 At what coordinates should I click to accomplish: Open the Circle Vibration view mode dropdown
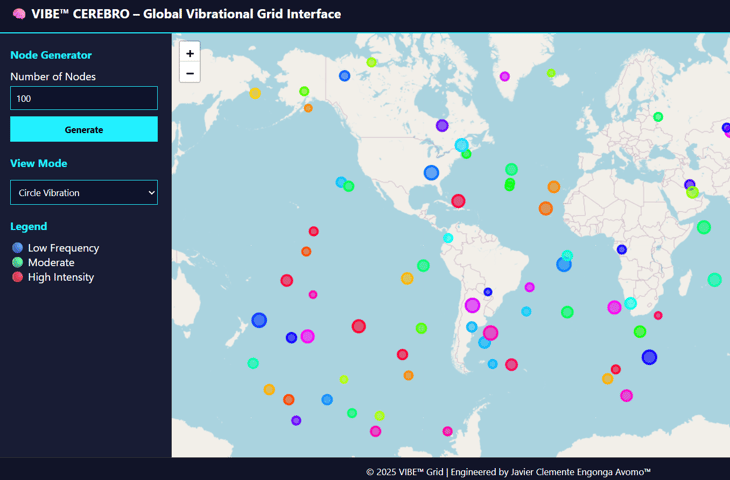click(84, 192)
